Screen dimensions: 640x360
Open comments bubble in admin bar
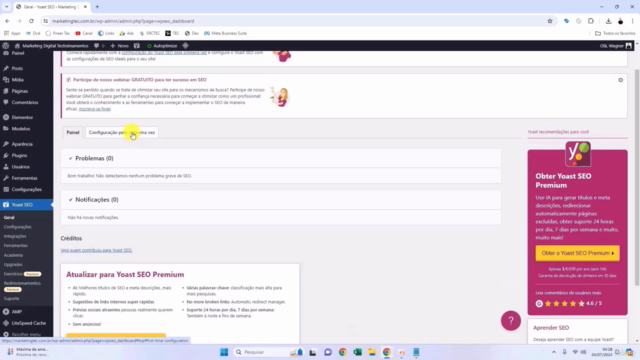[x=99, y=46]
